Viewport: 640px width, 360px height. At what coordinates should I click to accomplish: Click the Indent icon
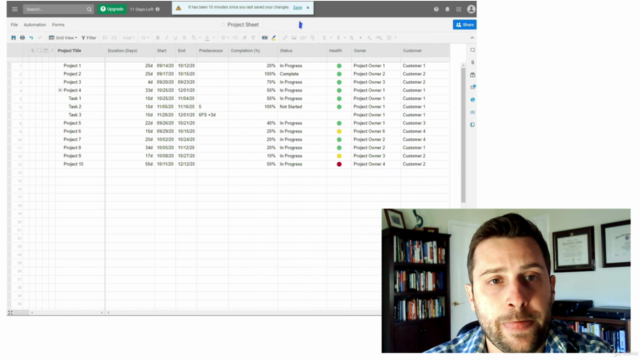pos(114,38)
